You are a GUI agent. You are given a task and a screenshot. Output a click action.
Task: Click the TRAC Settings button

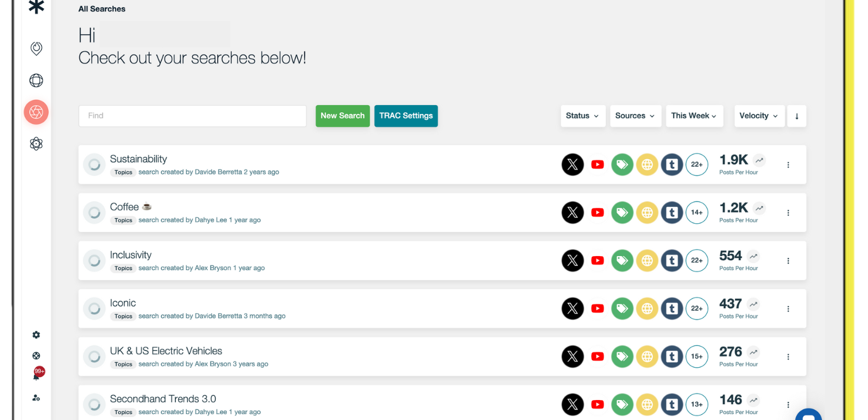[x=405, y=116]
